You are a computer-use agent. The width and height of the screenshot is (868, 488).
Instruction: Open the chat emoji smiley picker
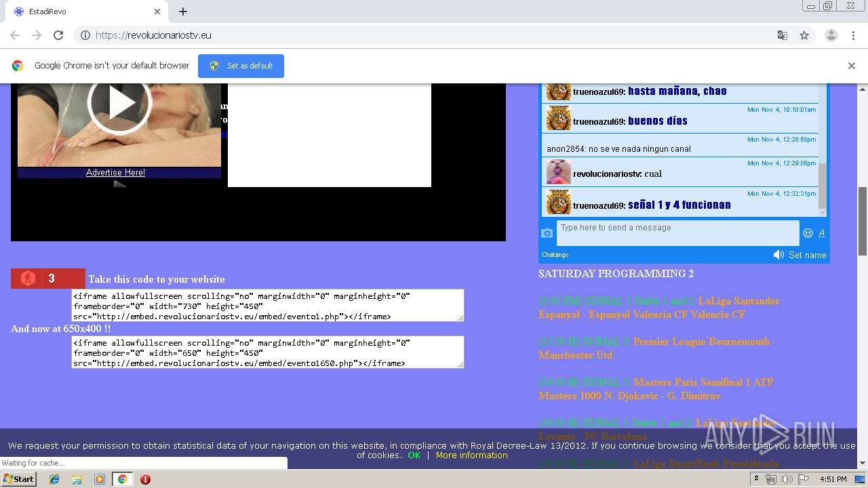coord(808,233)
